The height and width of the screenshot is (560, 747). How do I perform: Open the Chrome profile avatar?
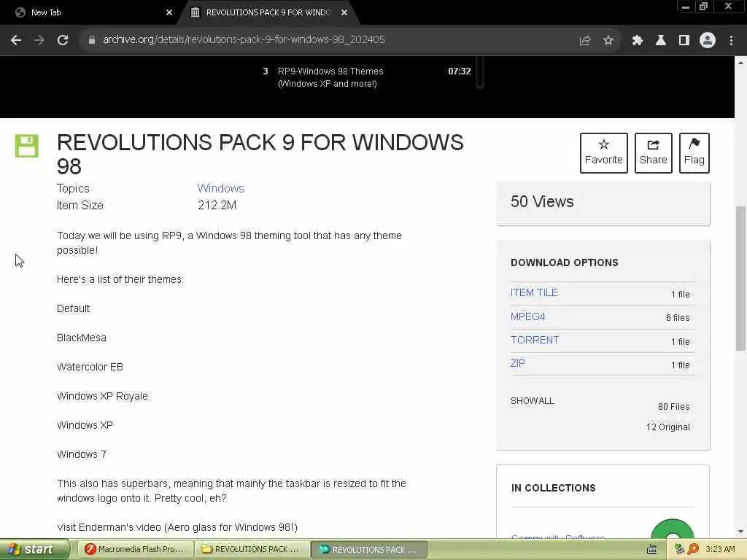(x=707, y=40)
